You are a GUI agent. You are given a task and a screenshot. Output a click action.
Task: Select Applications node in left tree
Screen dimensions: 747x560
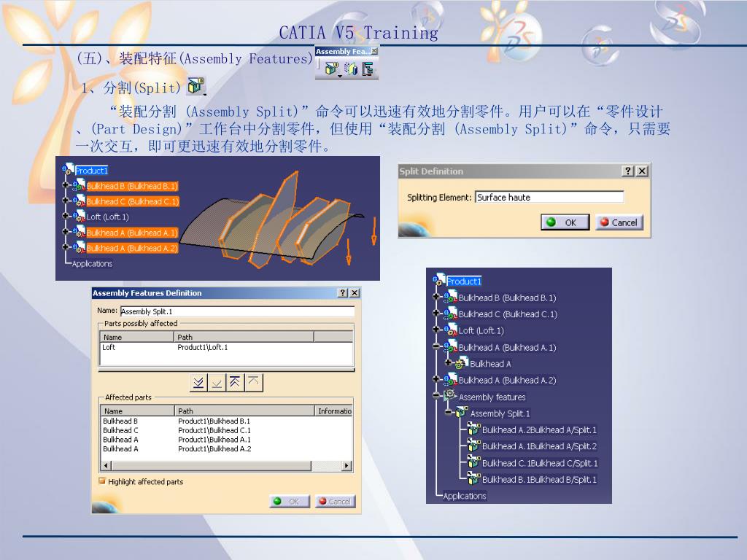tap(92, 264)
